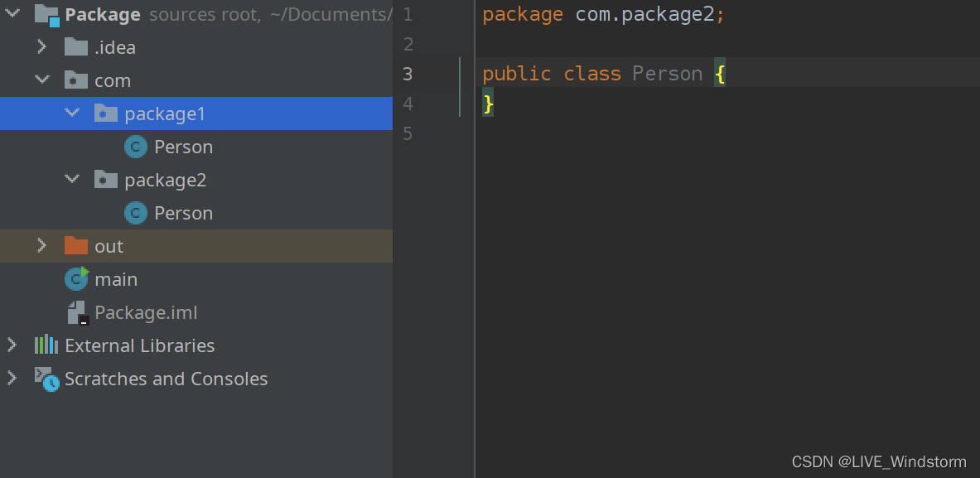Click the main runnable class icon
Image resolution: width=980 pixels, height=478 pixels.
(x=76, y=279)
